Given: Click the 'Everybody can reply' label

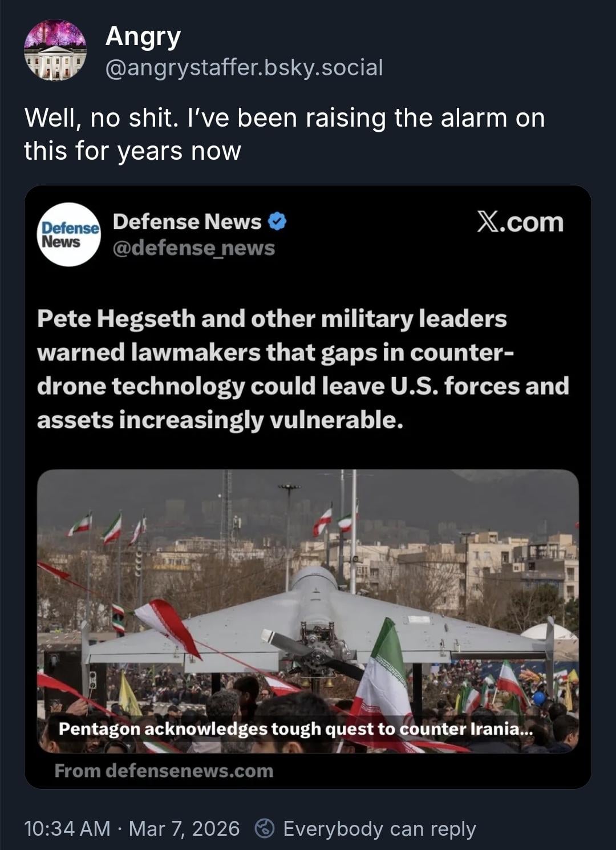Looking at the screenshot, I should [x=379, y=828].
